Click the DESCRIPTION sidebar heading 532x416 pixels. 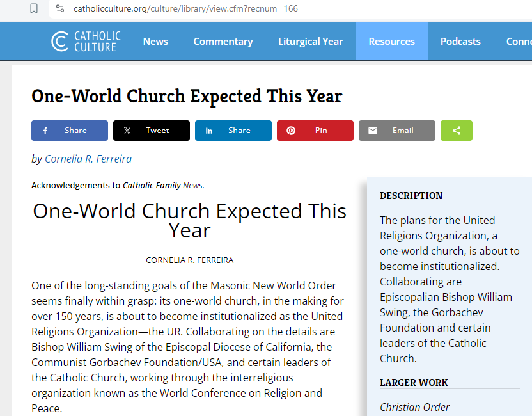[x=411, y=196]
